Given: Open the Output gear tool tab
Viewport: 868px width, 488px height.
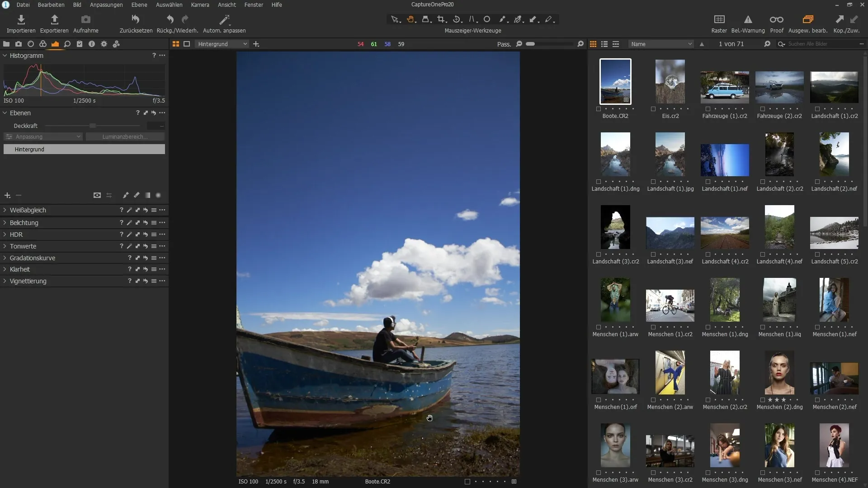Looking at the screenshot, I should (x=104, y=44).
